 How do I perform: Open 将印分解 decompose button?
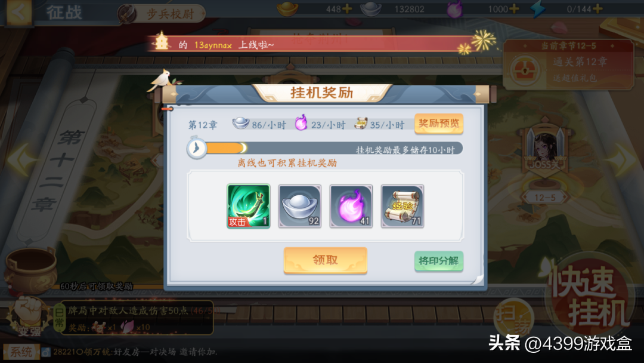439,261
